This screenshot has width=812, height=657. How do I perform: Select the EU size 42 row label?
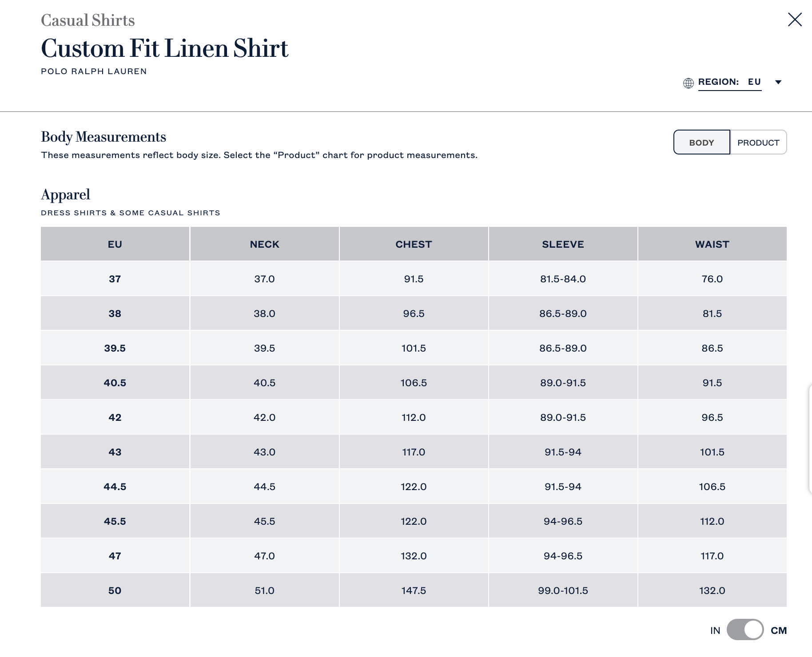115,417
